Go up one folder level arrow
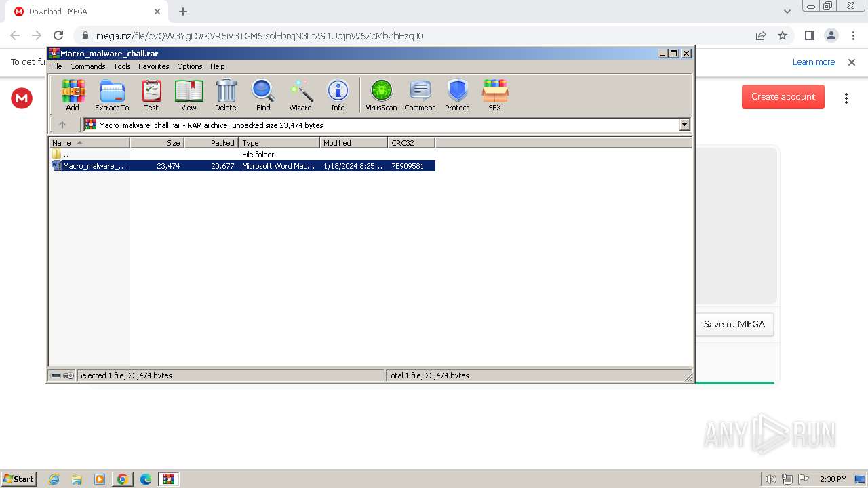Viewport: 868px width, 488px height. pyautogui.click(x=62, y=125)
